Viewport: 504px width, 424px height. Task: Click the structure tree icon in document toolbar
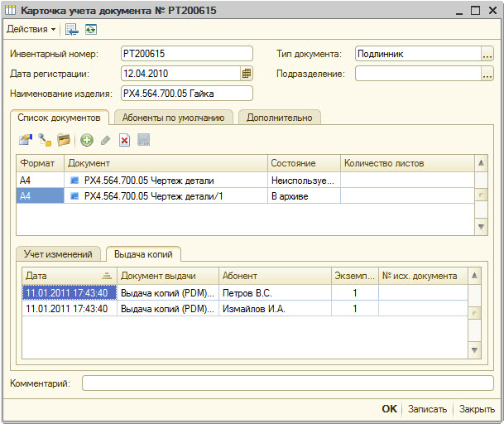click(45, 140)
